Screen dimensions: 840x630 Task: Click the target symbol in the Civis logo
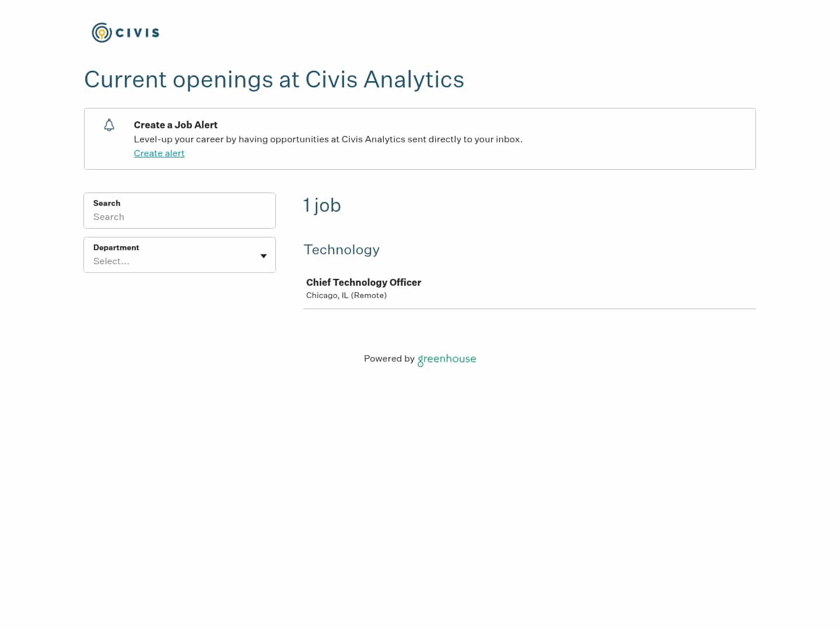coord(101,33)
